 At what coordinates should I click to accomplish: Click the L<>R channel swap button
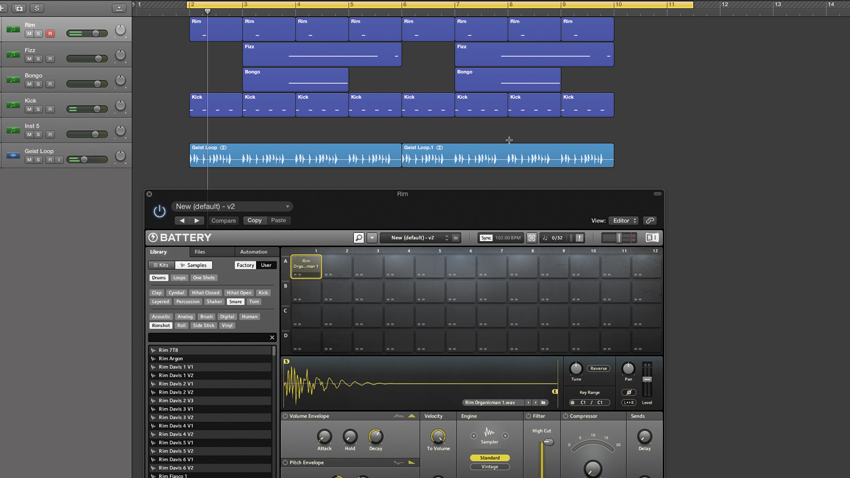click(628, 403)
